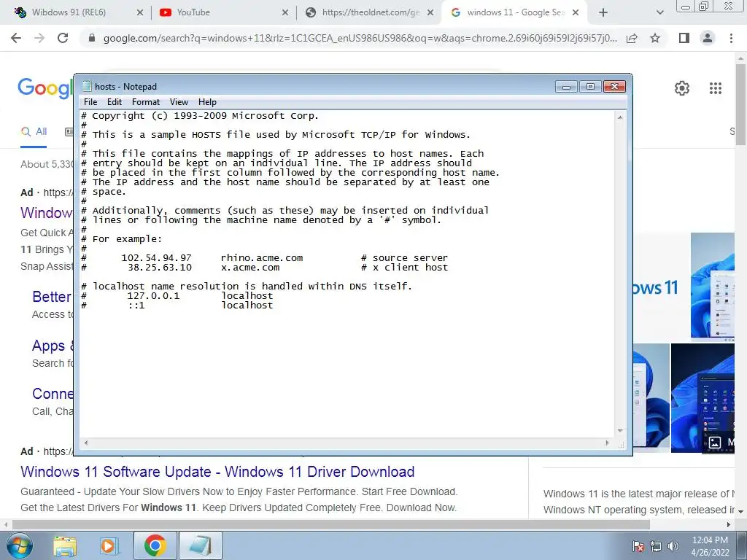Reload the Google search page
This screenshot has width=747, height=560.
pos(63,38)
